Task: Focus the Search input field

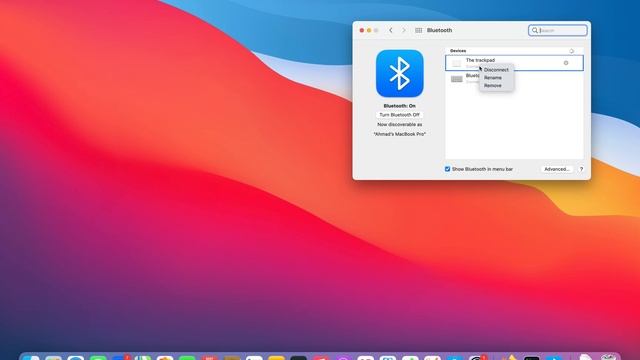Action: tap(558, 30)
